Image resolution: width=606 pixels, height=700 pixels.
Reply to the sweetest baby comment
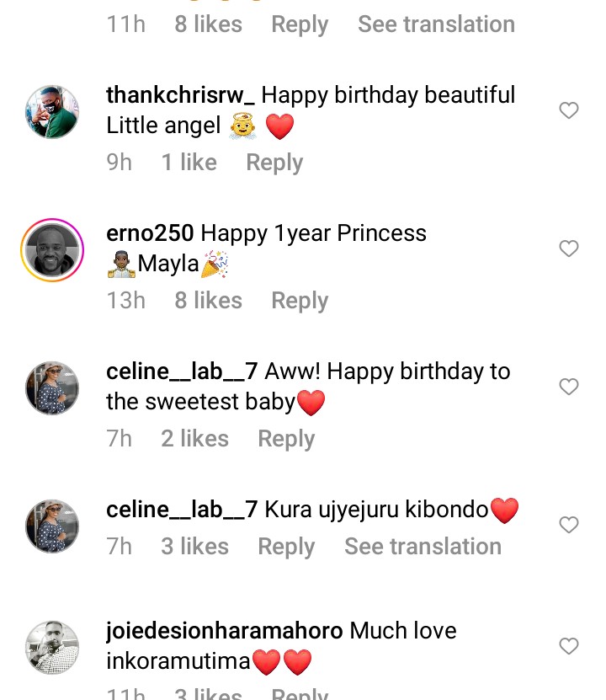pyautogui.click(x=286, y=439)
